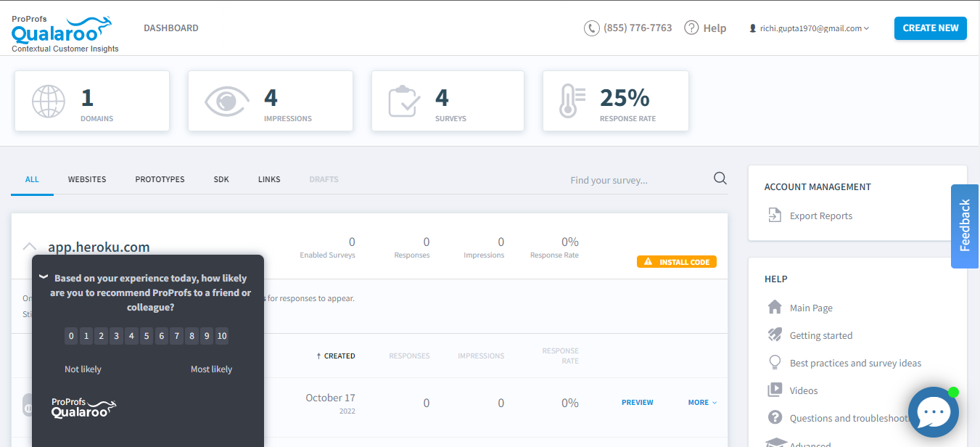This screenshot has height=447, width=980.
Task: Click the ProProfs Qualaroo logo
Action: 65,33
